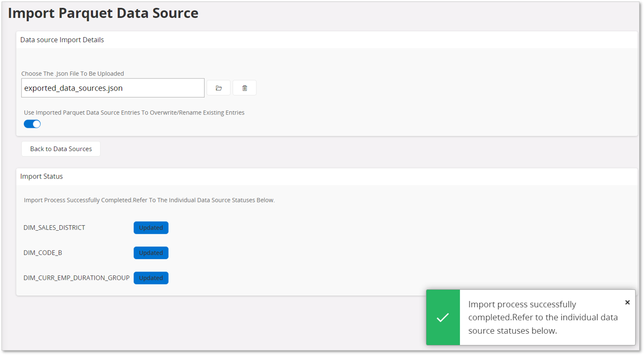Select DIM_SALES_DISTRICT data source name

[x=54, y=228]
